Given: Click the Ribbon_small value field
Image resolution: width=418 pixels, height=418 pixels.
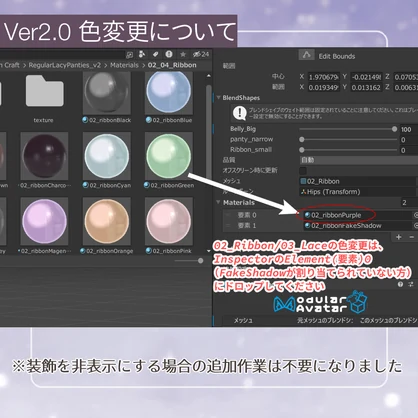Looking at the screenshot, I should click(x=409, y=150).
